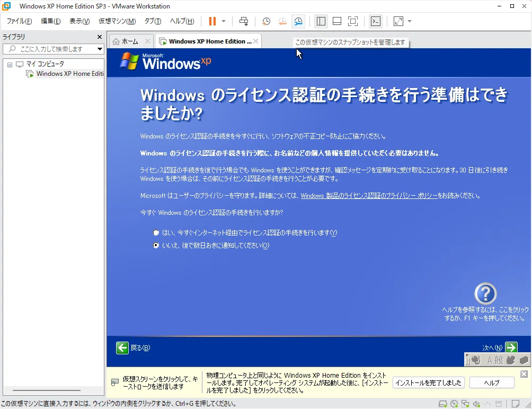
Task: Click the library panel horizontal scrollbar
Action: click(47, 390)
